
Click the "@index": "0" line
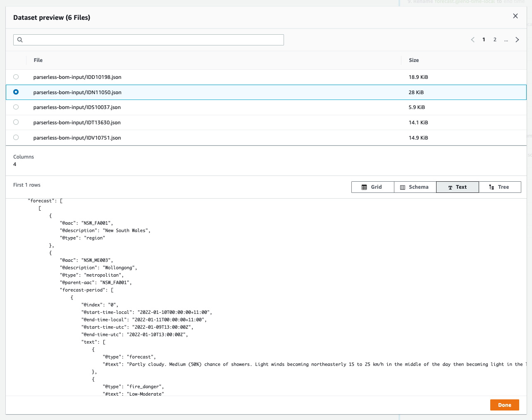click(x=100, y=305)
